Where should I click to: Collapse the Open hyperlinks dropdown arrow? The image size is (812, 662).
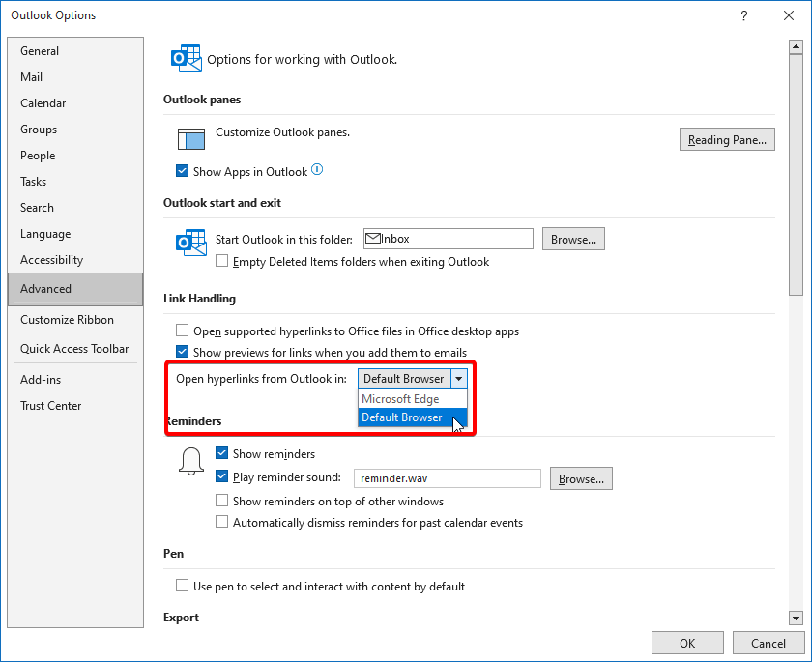click(459, 379)
